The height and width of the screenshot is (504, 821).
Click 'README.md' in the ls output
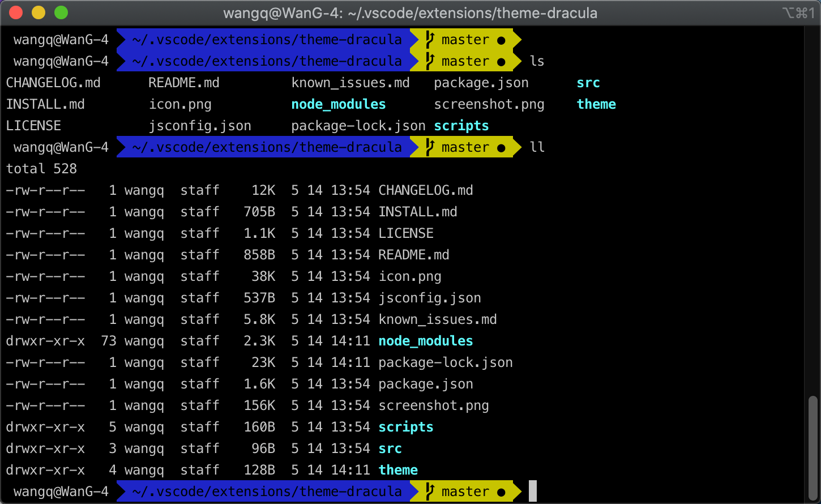(183, 83)
